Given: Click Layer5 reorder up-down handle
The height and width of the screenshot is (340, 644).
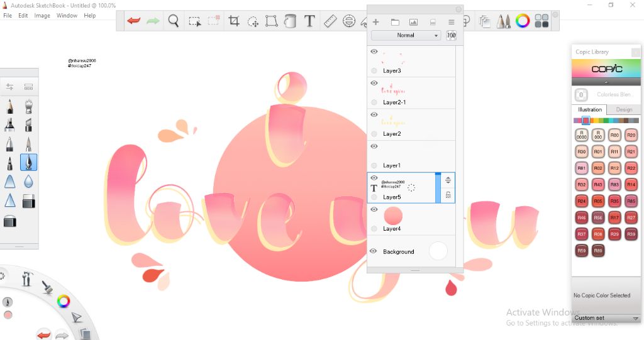Looking at the screenshot, I should point(448,180).
